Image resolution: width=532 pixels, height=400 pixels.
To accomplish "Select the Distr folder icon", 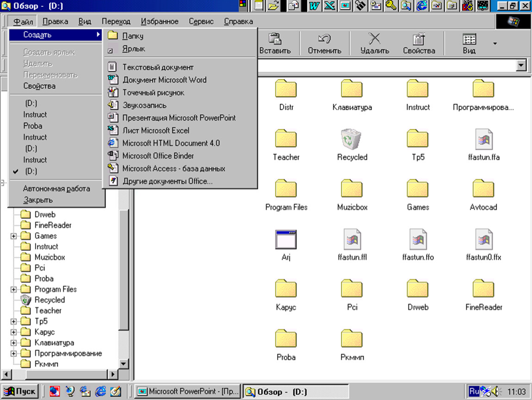I will [x=286, y=88].
